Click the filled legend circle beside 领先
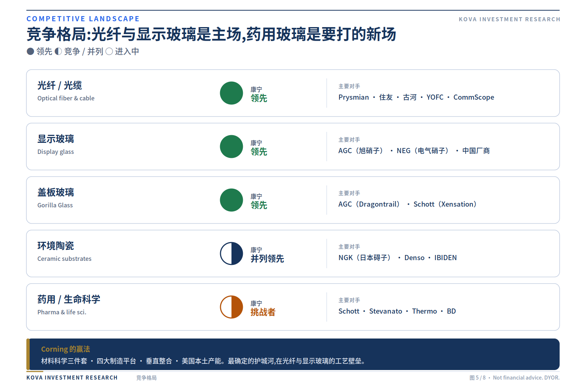This screenshot has height=392, width=586. (30, 52)
